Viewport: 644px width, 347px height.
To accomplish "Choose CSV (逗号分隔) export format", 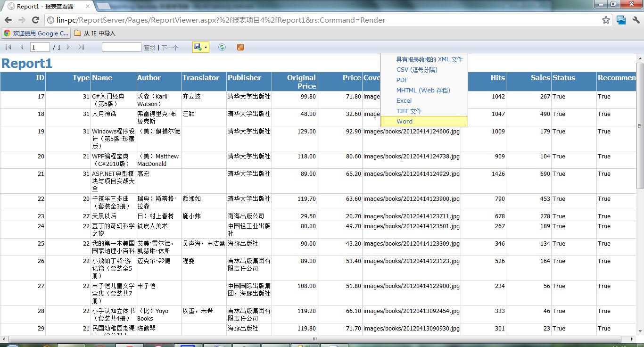I will [x=424, y=70].
